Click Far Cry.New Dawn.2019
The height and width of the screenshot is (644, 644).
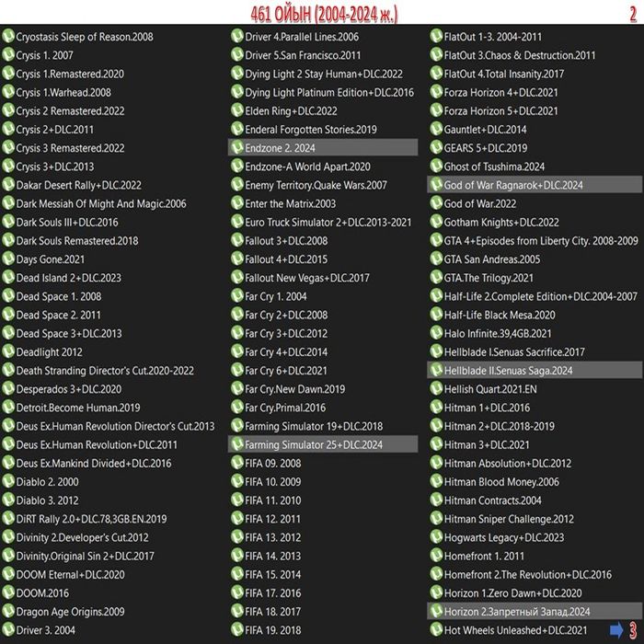coord(295,389)
